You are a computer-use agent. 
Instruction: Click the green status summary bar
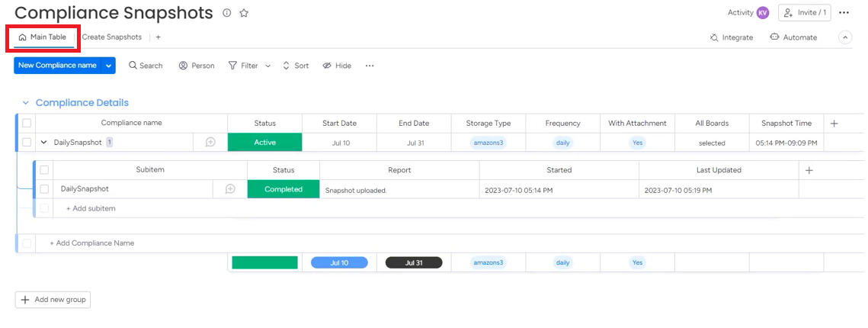tap(264, 262)
